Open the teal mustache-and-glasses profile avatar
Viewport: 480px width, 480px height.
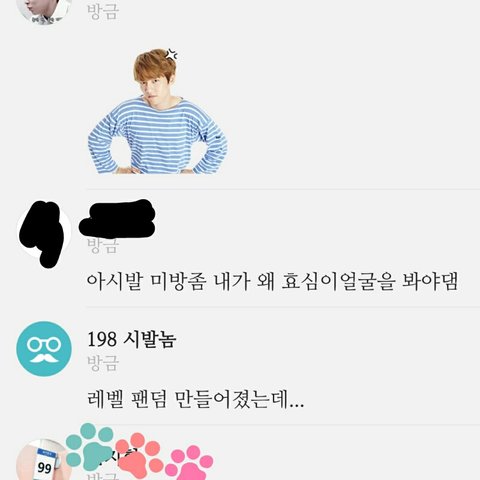(x=44, y=349)
